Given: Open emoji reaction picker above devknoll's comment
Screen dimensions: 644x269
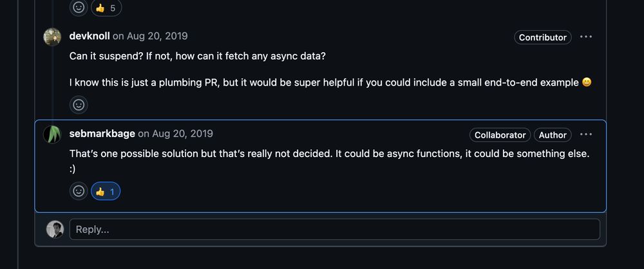Looking at the screenshot, I should 79,7.
